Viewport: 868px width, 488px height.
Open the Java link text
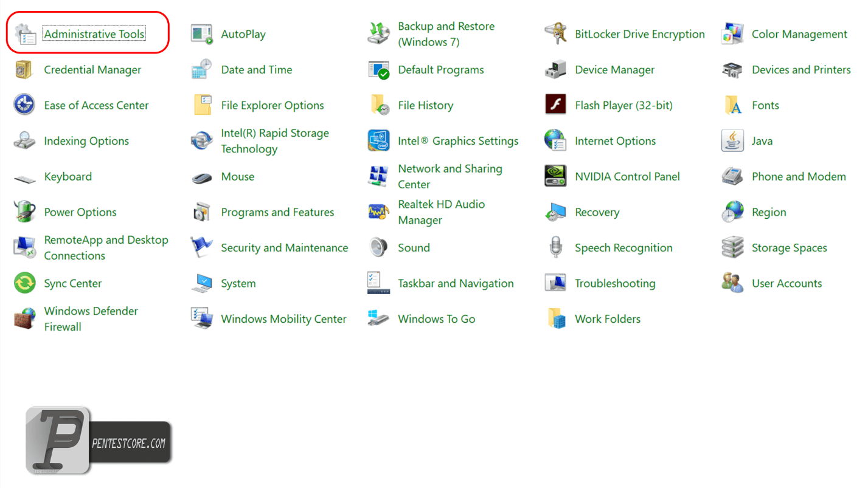tap(762, 141)
